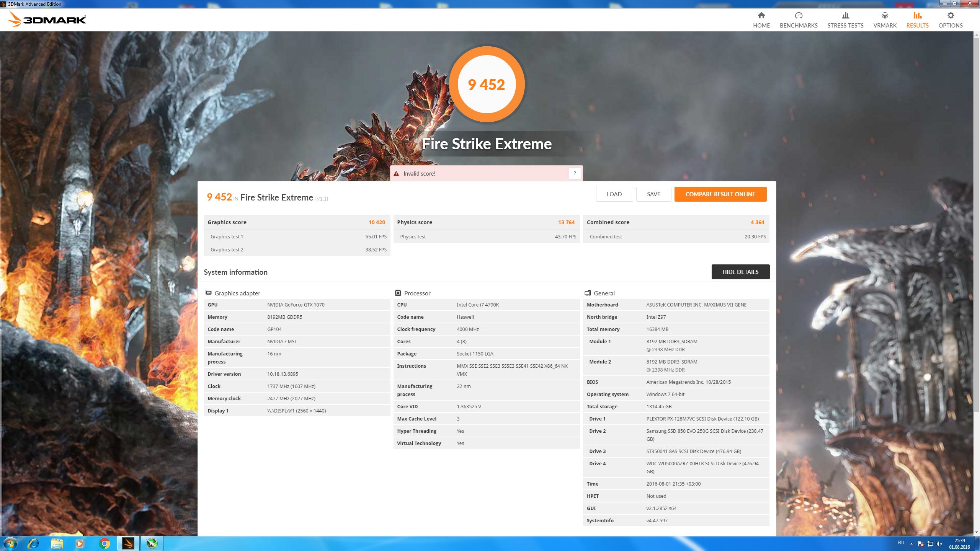Click Compare Result Online

720,194
